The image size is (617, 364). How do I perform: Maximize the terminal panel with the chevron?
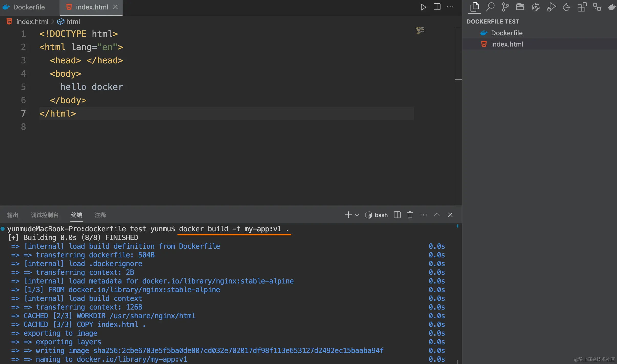pyautogui.click(x=437, y=215)
